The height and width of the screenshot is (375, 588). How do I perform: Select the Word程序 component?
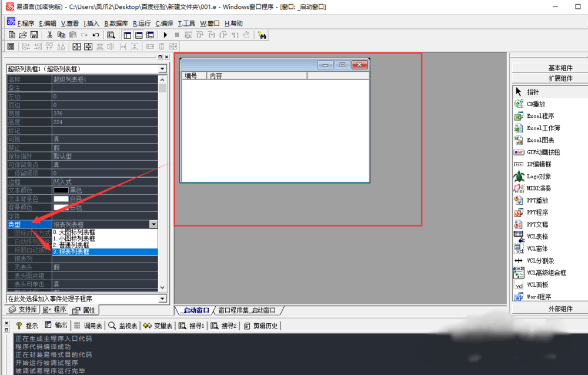pos(539,297)
